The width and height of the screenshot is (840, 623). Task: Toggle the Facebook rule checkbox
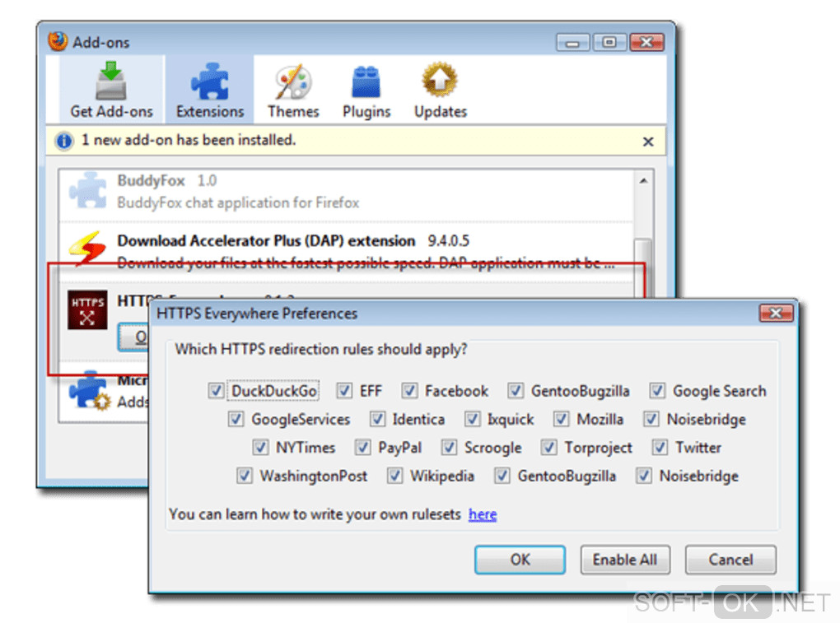[410, 391]
